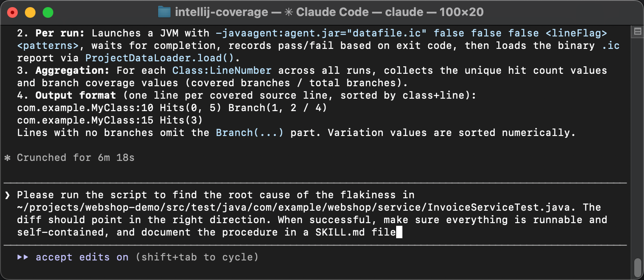This screenshot has width=644, height=280.
Task: Click the double-arrow icon before "accept edits on"
Action: click(x=23, y=257)
